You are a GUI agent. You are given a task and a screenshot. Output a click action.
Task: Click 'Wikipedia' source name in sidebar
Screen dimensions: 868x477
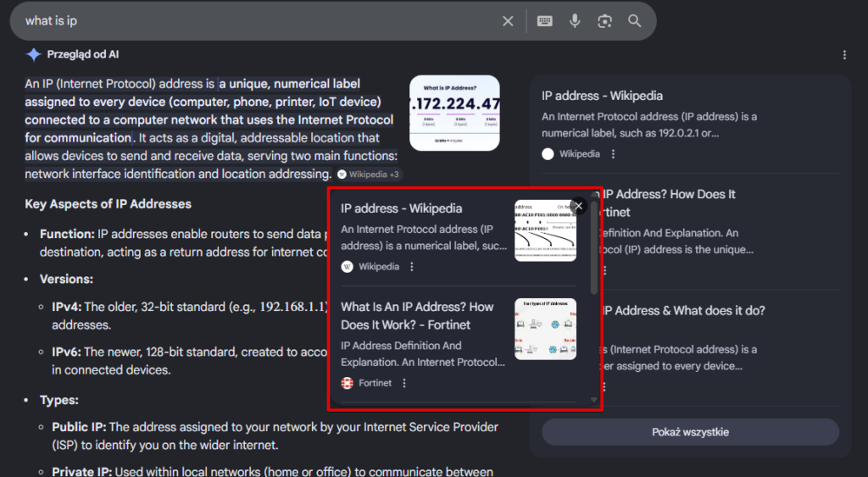[580, 154]
